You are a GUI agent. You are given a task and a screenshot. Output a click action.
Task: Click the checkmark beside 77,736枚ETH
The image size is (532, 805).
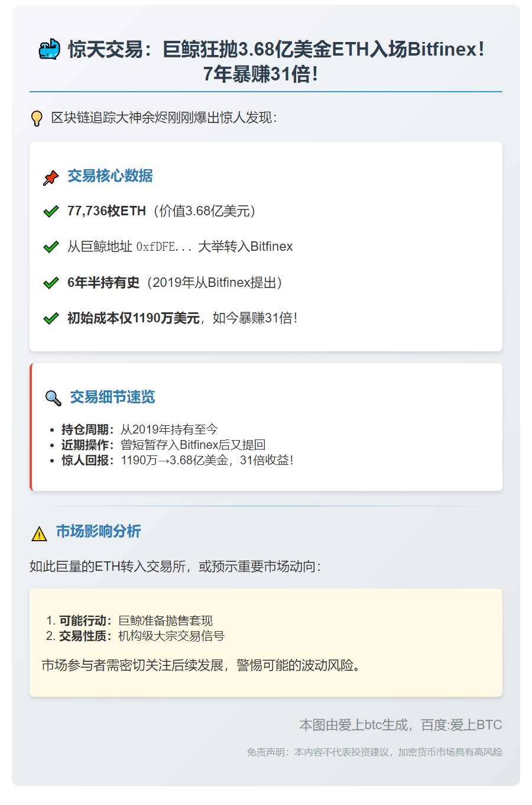51,211
